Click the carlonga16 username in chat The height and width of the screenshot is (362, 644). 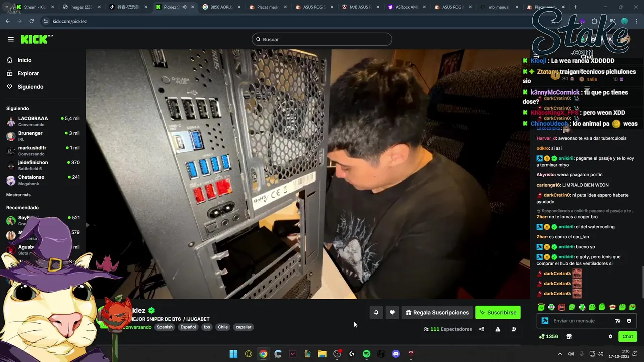coord(548,185)
